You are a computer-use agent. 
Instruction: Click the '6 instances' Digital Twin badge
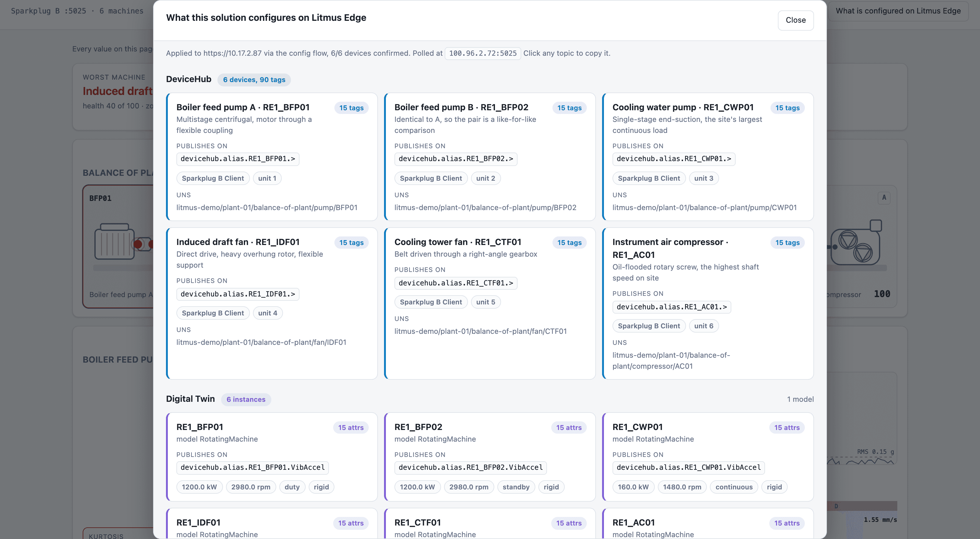(x=246, y=399)
